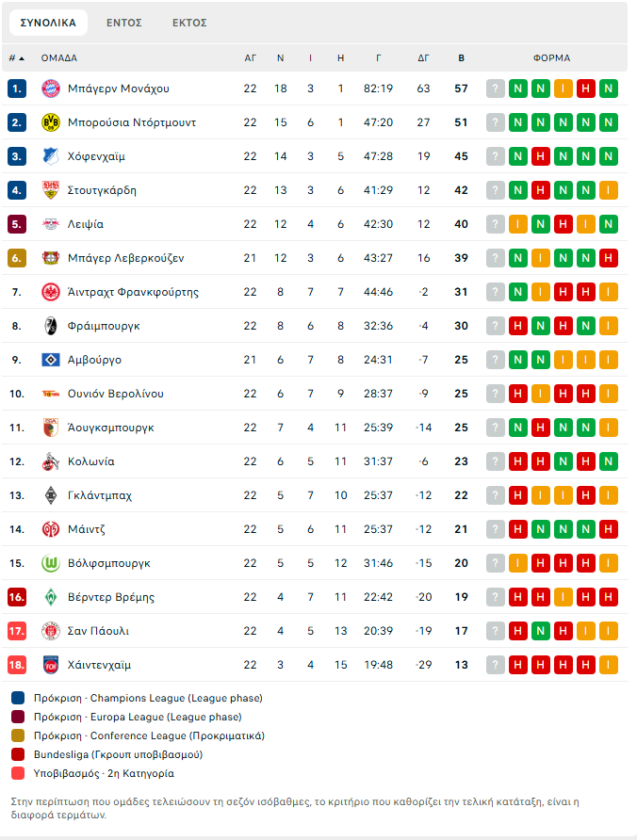Viewport: 637px width, 840px height.
Task: Switch to the ΕΝΤΟΣ tab
Action: point(124,23)
